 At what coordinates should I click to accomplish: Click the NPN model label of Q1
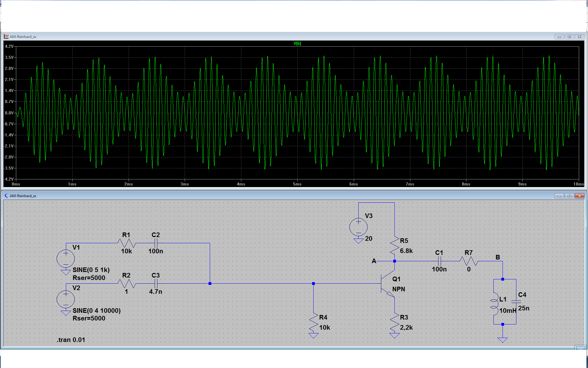[399, 289]
